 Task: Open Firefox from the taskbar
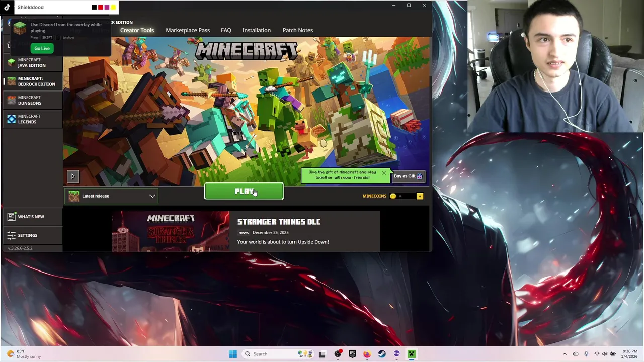367,354
